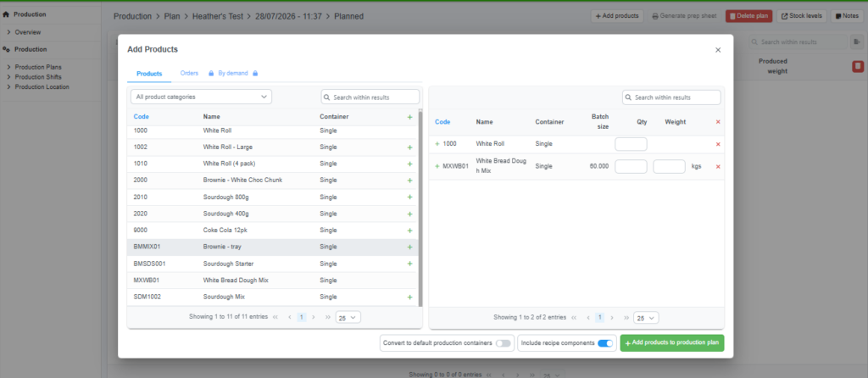Screen dimensions: 868x378
Task: Click Generate prep sheet button
Action: (x=684, y=16)
